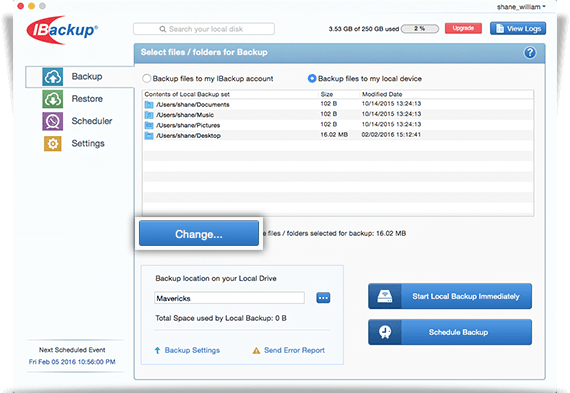This screenshot has width=570, height=393.
Task: Click the Size column header
Action: point(326,94)
